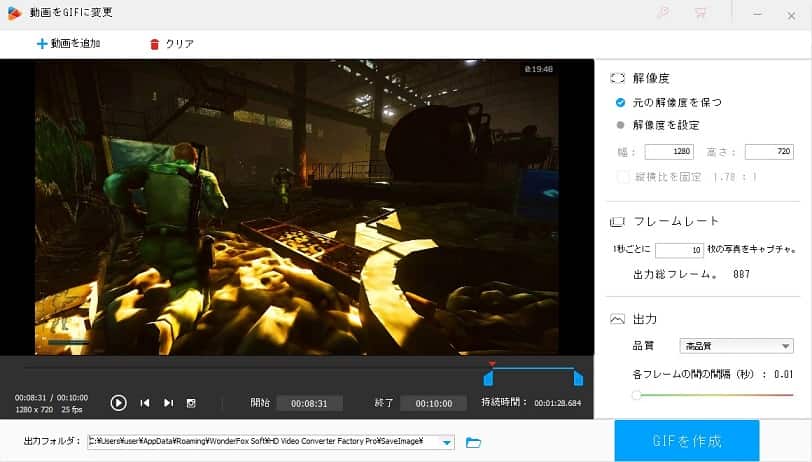Toggle lock aspect ratio checkbox

point(622,177)
